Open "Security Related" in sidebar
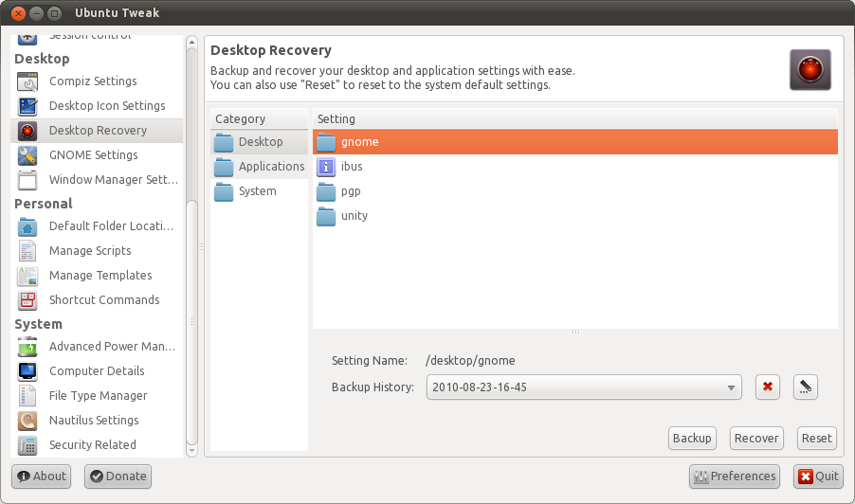 coord(97,445)
